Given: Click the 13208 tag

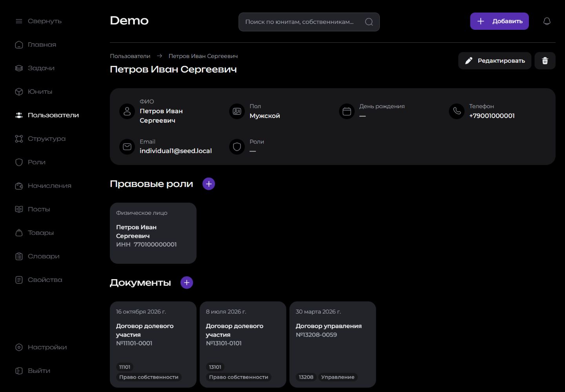Looking at the screenshot, I should coord(306,377).
